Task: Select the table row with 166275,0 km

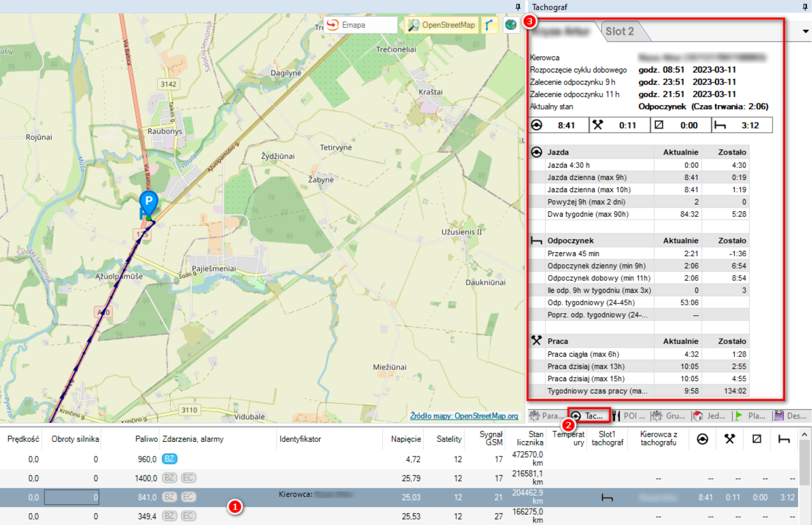Action: [399, 516]
